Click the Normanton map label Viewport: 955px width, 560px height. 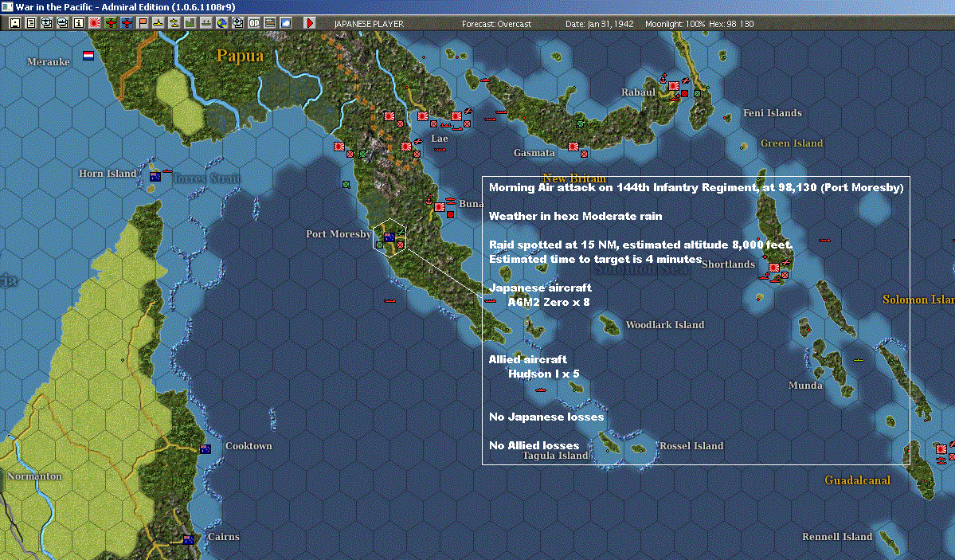(34, 476)
